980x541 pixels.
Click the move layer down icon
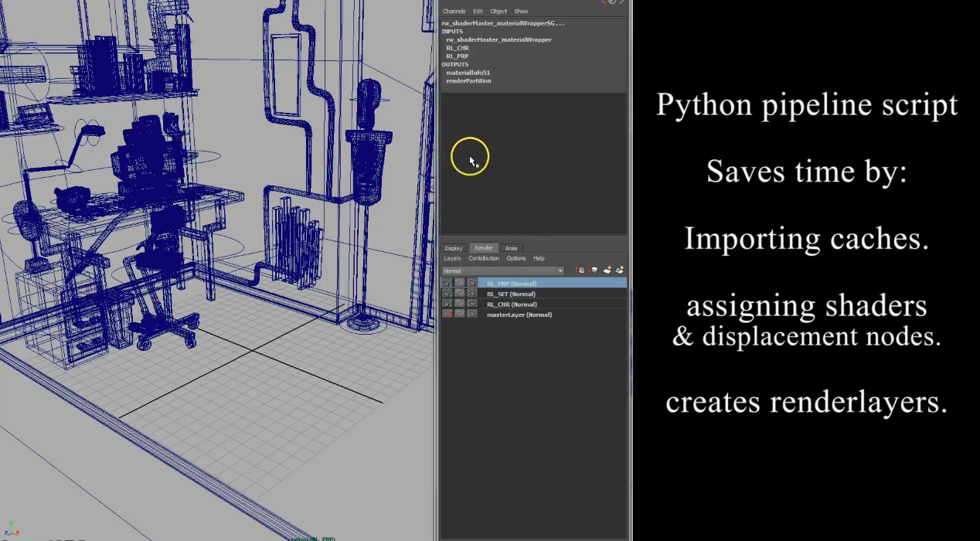594,270
